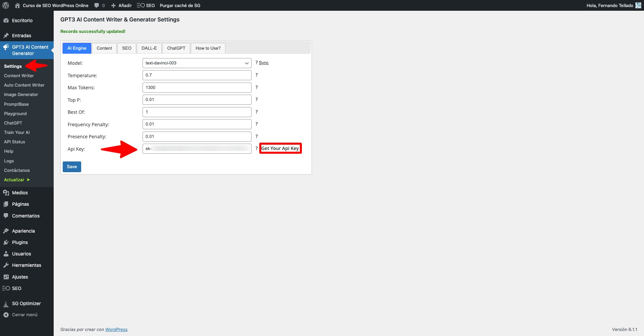Click the WordPress logo in admin bar
The height and width of the screenshot is (336, 644).
coord(6,5)
